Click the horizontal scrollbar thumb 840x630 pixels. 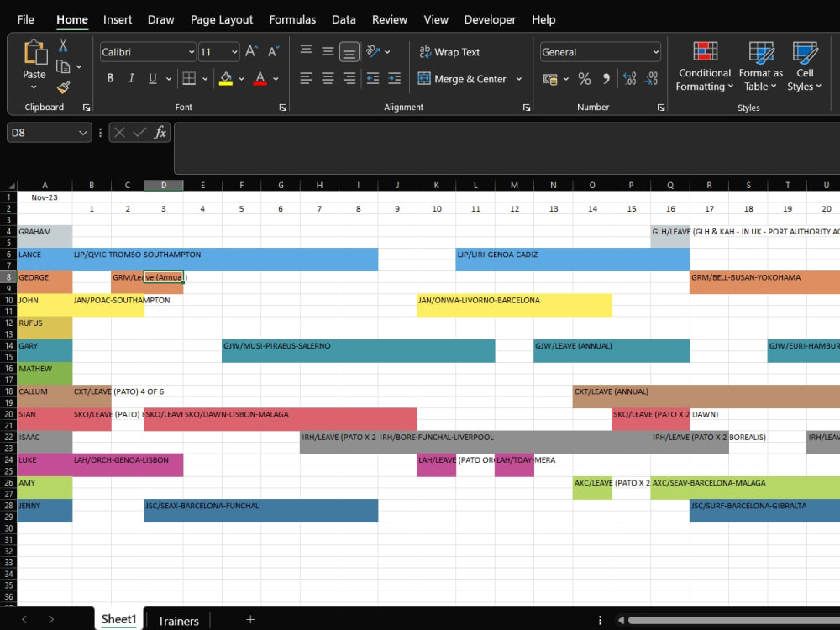point(734,620)
